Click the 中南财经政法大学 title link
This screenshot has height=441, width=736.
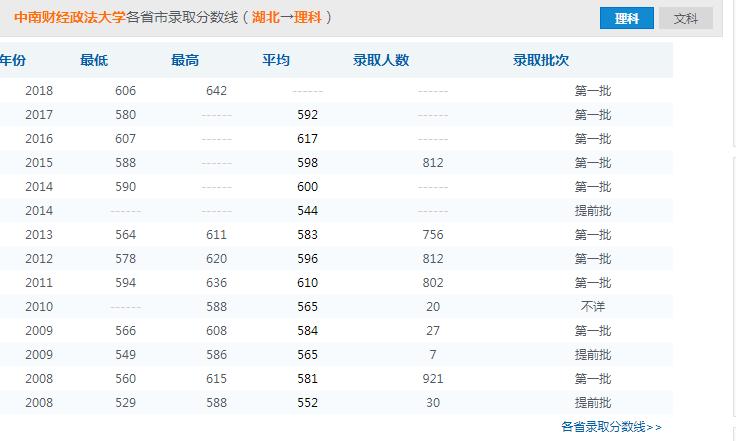coord(70,17)
